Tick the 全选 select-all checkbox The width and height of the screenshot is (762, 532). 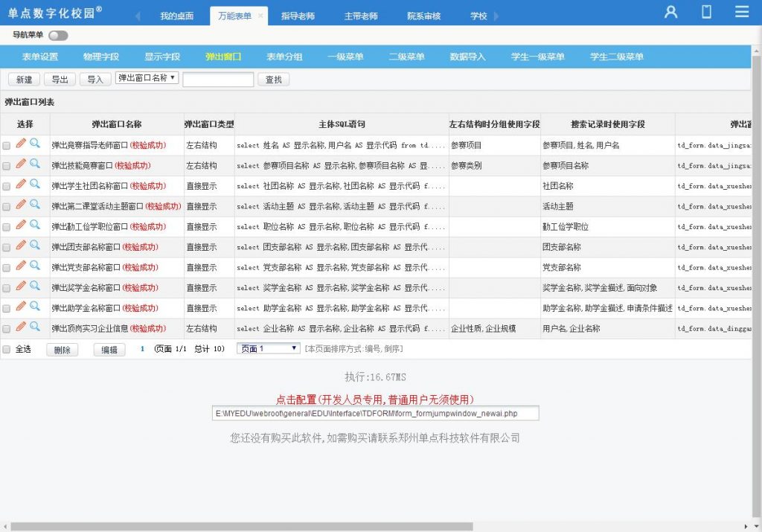(x=6, y=349)
